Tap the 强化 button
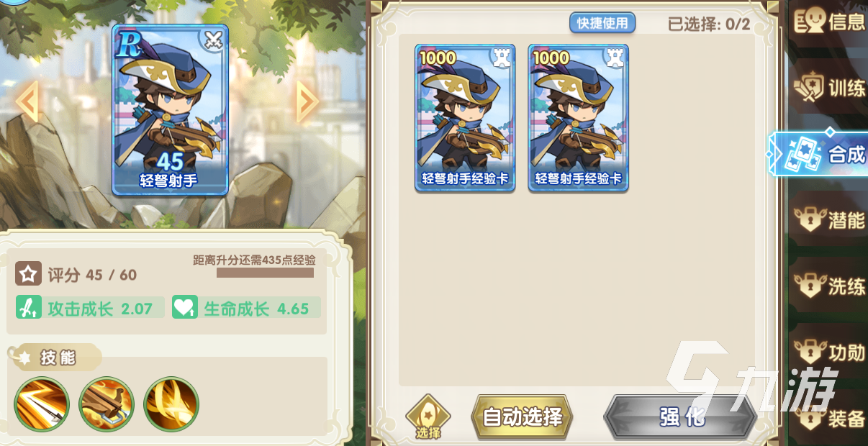Viewport: 868px width, 446px height. pos(681,417)
